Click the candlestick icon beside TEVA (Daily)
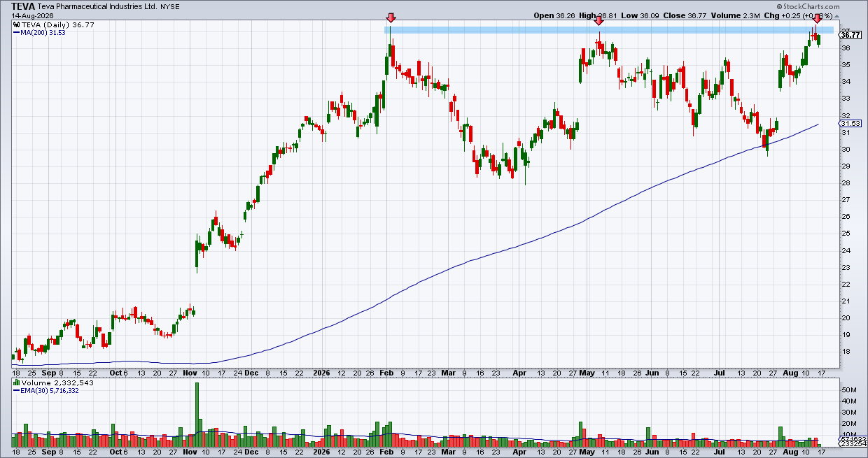The height and width of the screenshot is (458, 868). 15,24
